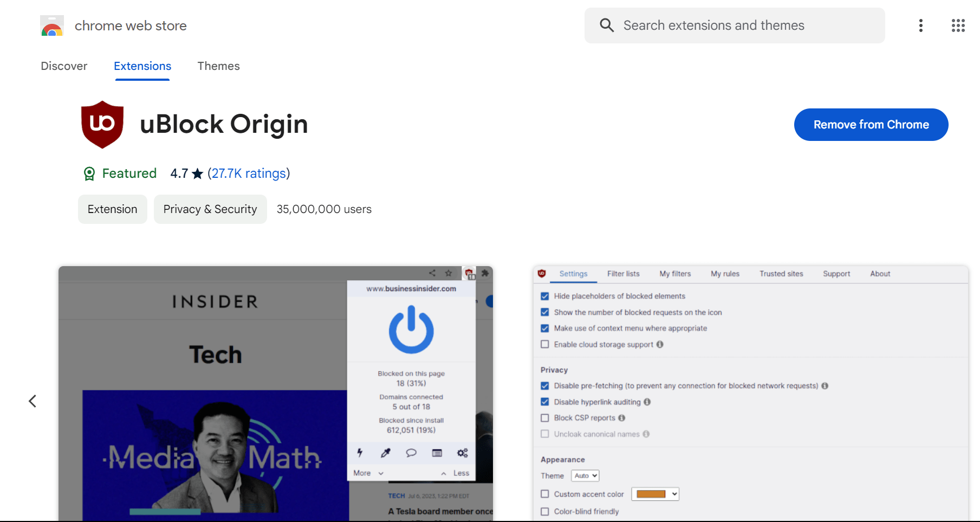Open the My rules tab
This screenshot has height=522, width=980.
click(x=725, y=274)
